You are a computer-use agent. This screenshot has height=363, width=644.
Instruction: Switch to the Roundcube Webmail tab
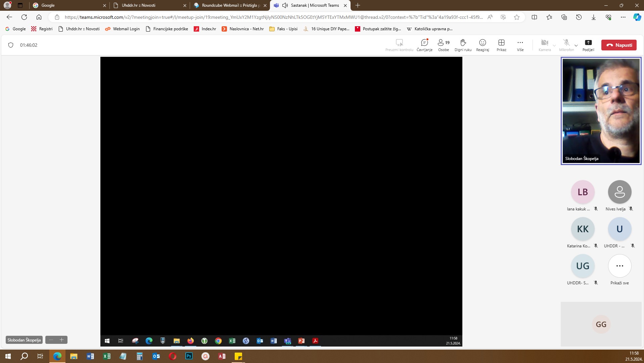pyautogui.click(x=230, y=5)
